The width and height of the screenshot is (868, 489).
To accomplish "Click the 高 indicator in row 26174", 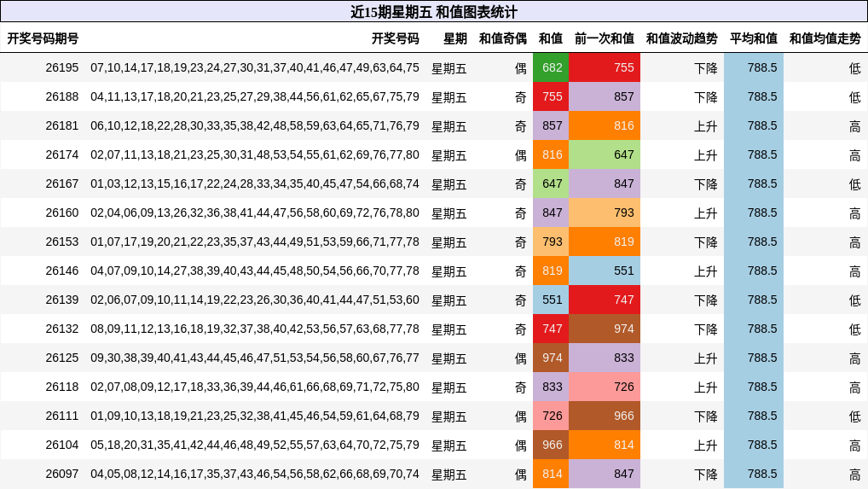I will [x=854, y=155].
